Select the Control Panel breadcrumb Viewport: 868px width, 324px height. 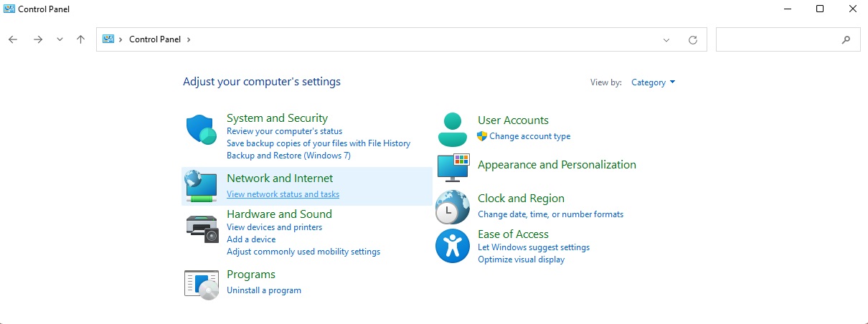pyautogui.click(x=156, y=39)
